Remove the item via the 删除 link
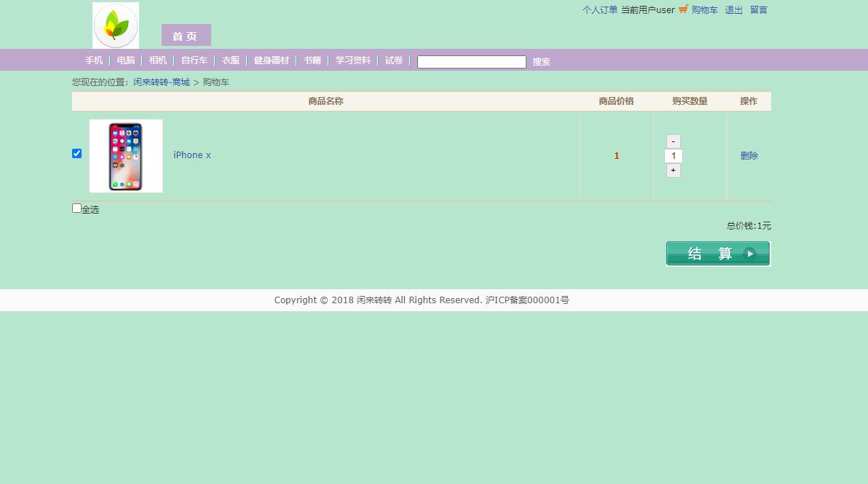 click(749, 155)
